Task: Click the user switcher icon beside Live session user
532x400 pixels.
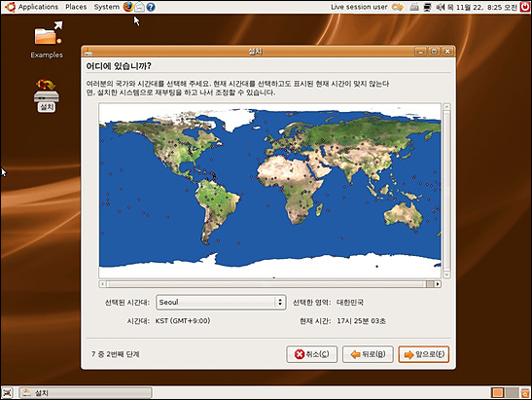Action: click(x=398, y=7)
